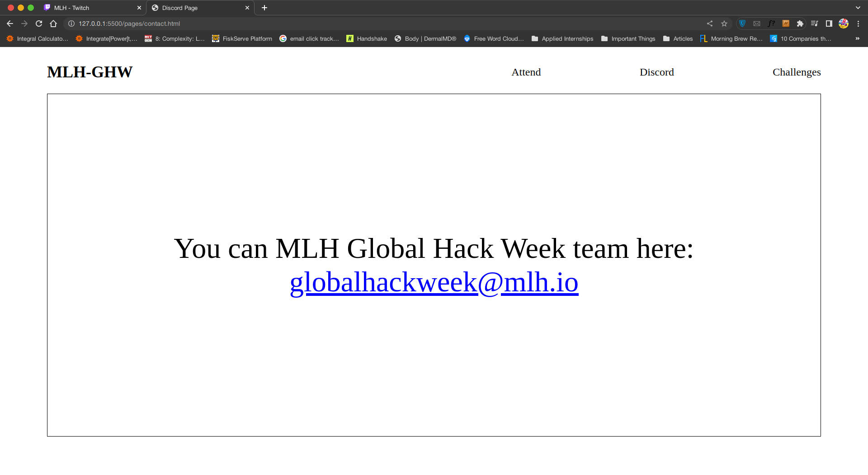Viewport: 868px width, 475px height.
Task: Click the 'You can MLH Global Hack Week' heading
Action: (434, 248)
